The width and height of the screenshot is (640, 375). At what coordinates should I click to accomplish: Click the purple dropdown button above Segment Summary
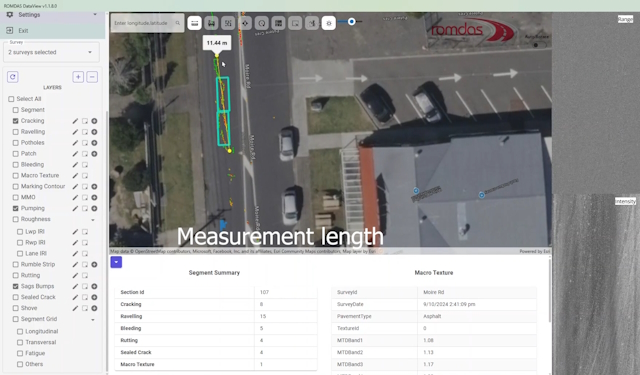pyautogui.click(x=116, y=262)
